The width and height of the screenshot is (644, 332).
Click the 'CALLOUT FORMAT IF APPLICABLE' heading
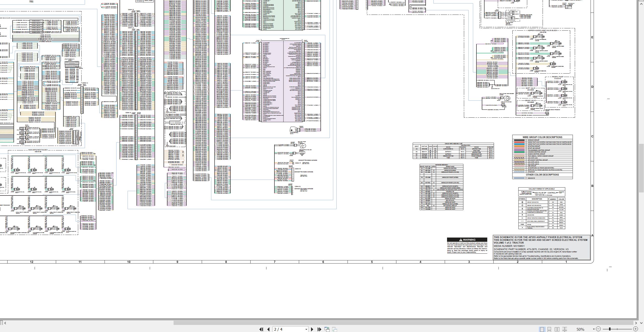point(542,189)
